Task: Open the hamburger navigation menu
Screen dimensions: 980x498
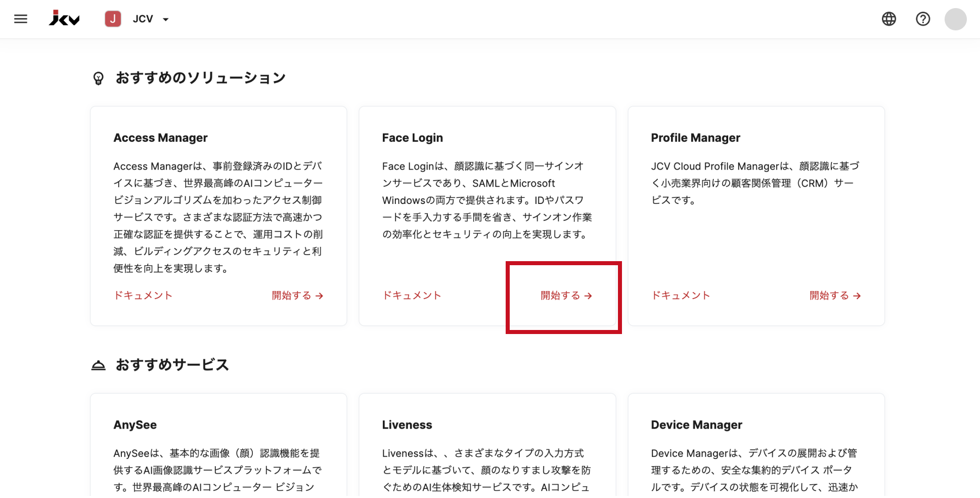Action: (21, 19)
